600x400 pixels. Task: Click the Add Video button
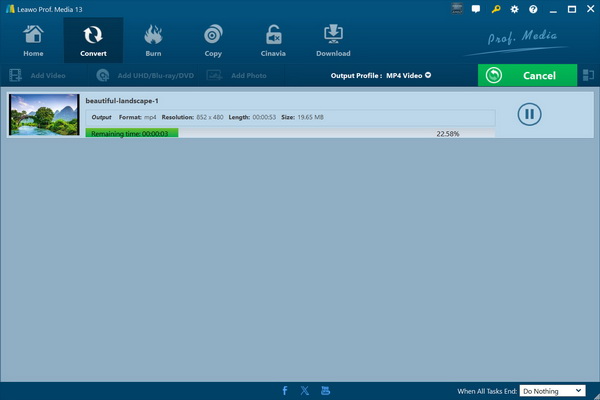click(38, 75)
